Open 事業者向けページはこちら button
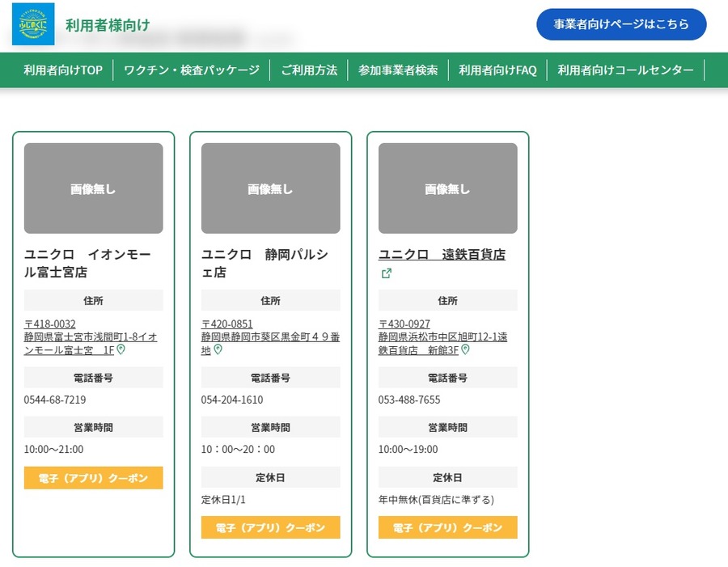 tap(621, 24)
